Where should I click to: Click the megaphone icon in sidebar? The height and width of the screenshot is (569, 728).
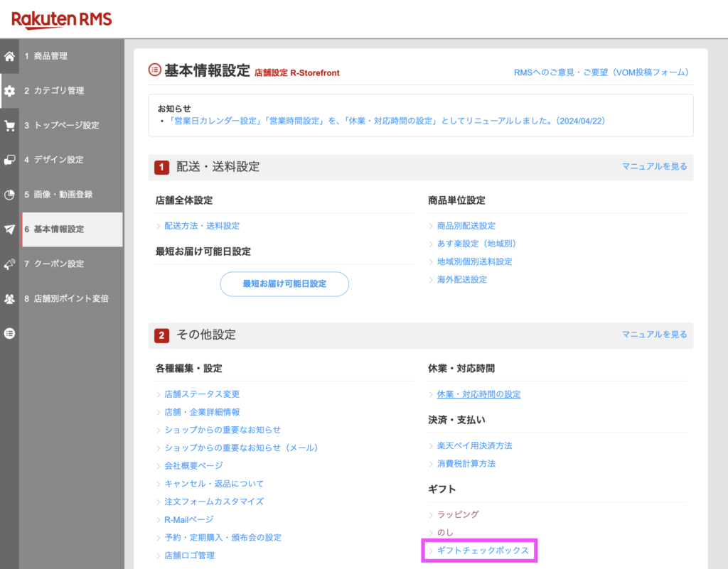(x=9, y=264)
